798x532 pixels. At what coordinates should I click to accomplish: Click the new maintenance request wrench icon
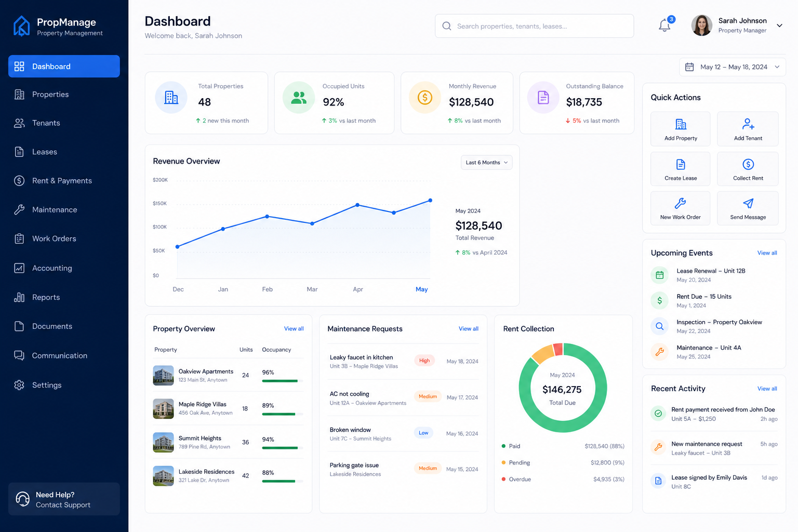click(658, 447)
